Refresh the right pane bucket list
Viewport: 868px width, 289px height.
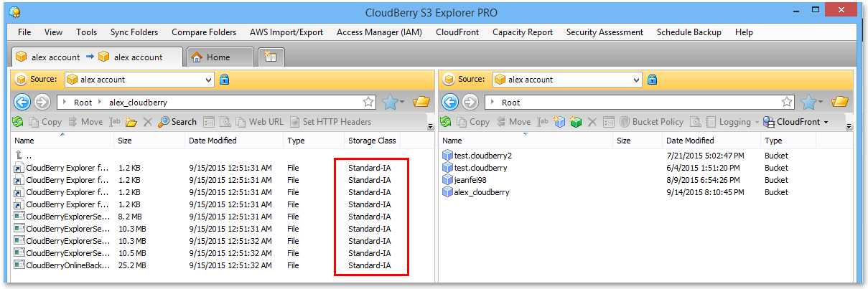[x=446, y=122]
